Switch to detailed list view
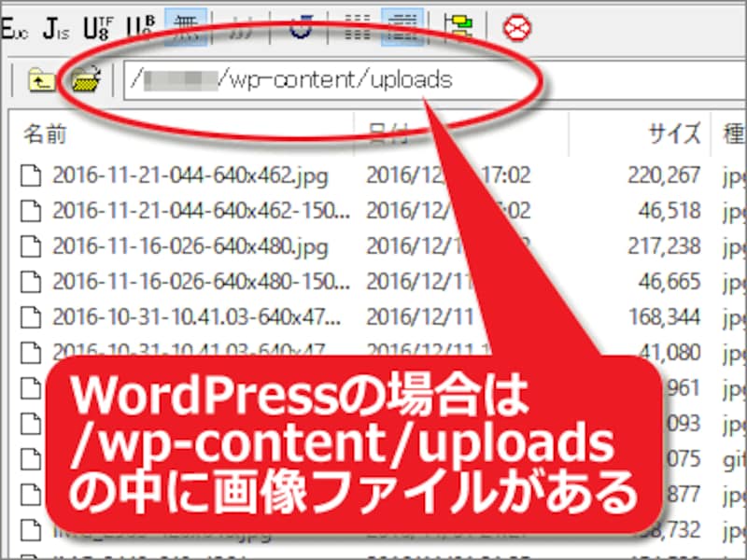This screenshot has height=560, width=747. coord(402,27)
